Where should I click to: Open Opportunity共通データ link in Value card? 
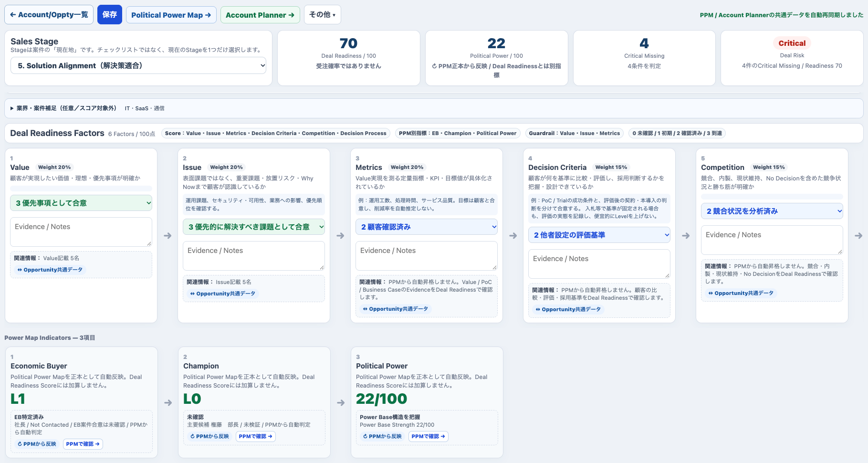click(50, 270)
